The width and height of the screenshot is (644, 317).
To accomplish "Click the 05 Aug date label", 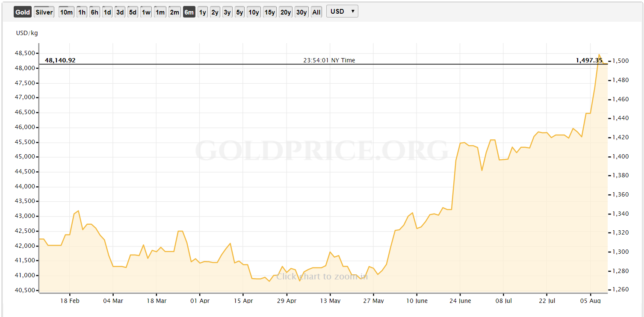I will [591, 301].
